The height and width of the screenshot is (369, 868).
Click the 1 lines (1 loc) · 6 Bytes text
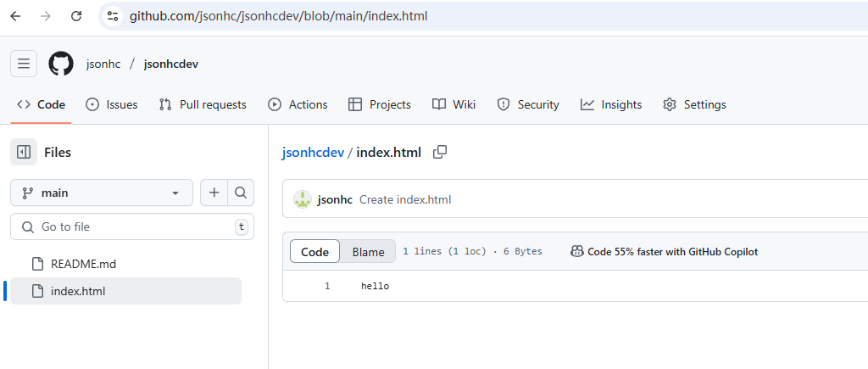(472, 252)
